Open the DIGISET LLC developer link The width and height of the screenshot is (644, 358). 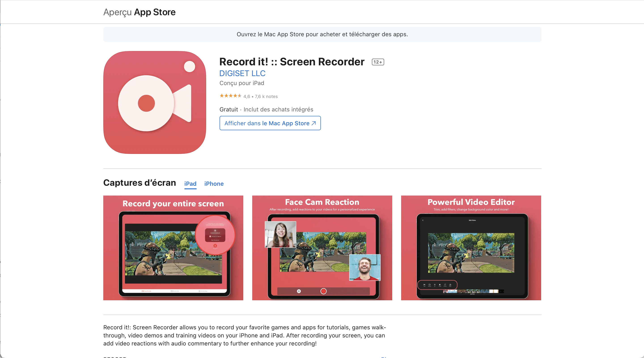click(242, 73)
